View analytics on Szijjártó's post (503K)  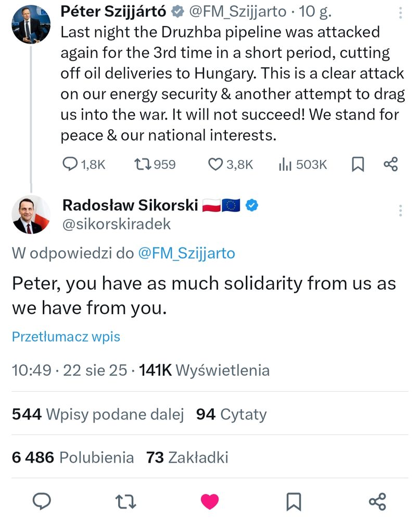pyautogui.click(x=285, y=165)
